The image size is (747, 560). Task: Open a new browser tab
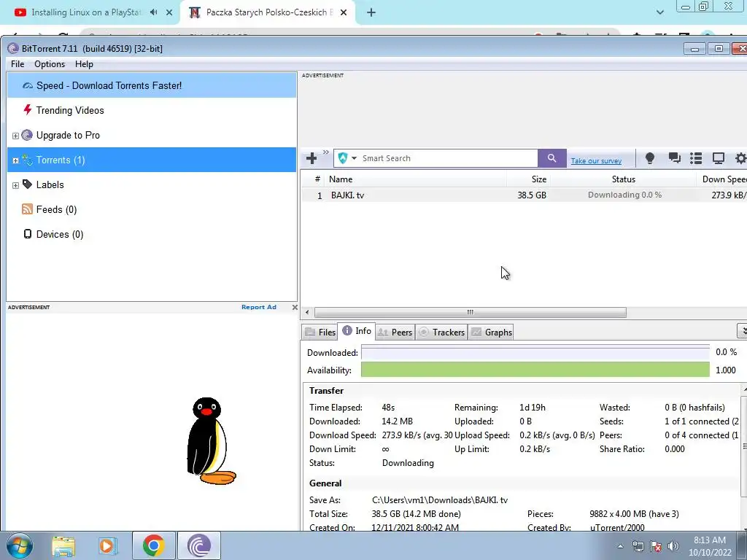371,13
